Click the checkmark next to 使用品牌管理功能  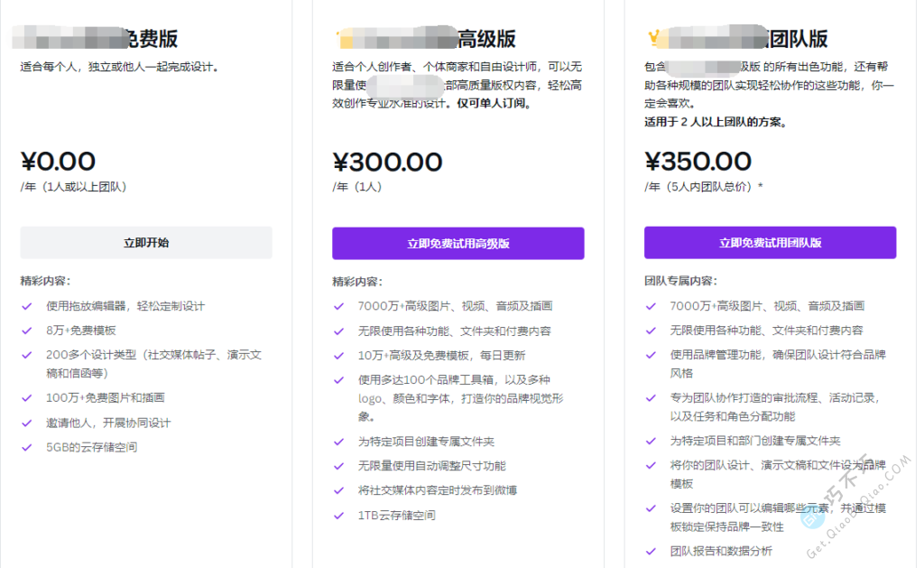[650, 355]
